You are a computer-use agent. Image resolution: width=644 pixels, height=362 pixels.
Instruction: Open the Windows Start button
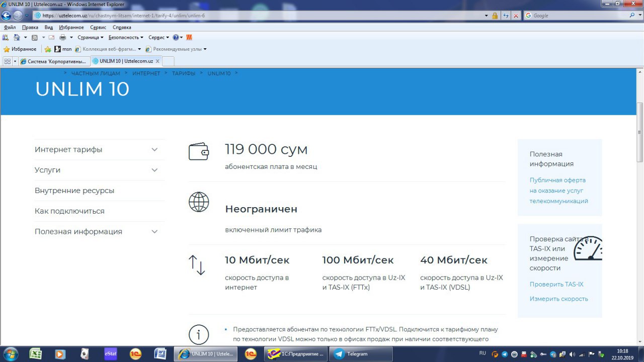click(x=11, y=353)
